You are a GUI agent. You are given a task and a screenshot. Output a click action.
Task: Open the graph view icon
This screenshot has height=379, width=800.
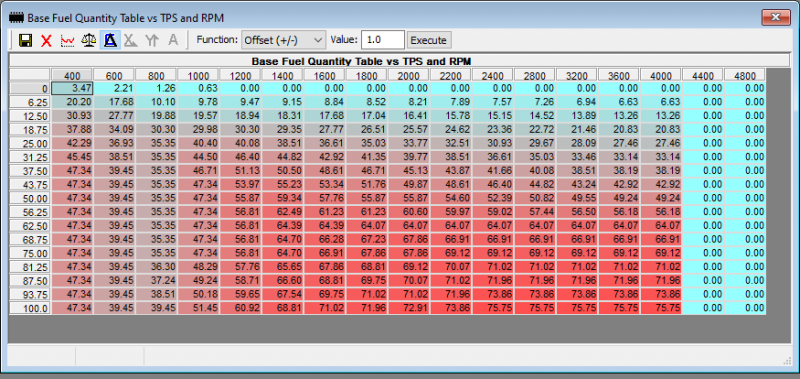click(68, 40)
